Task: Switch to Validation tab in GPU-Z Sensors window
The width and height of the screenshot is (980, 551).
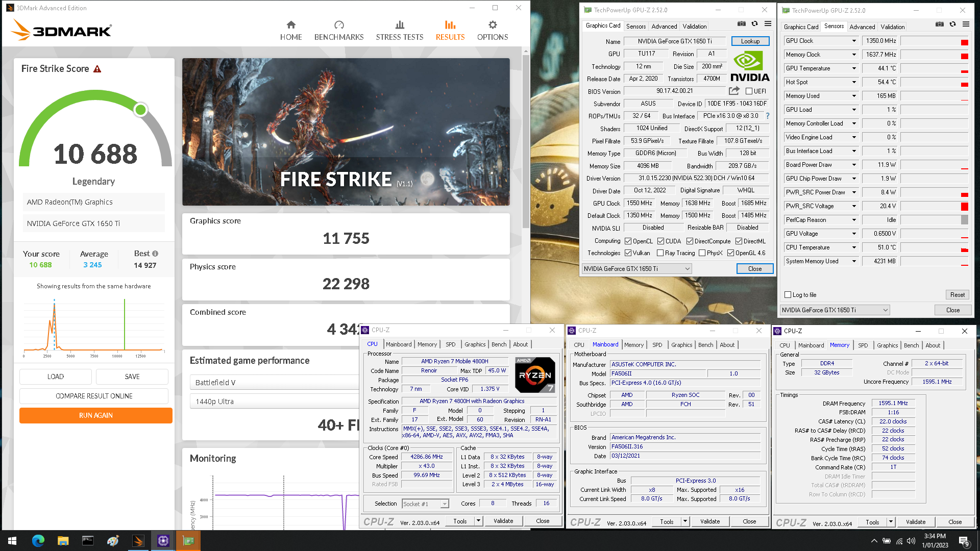Action: [x=892, y=27]
